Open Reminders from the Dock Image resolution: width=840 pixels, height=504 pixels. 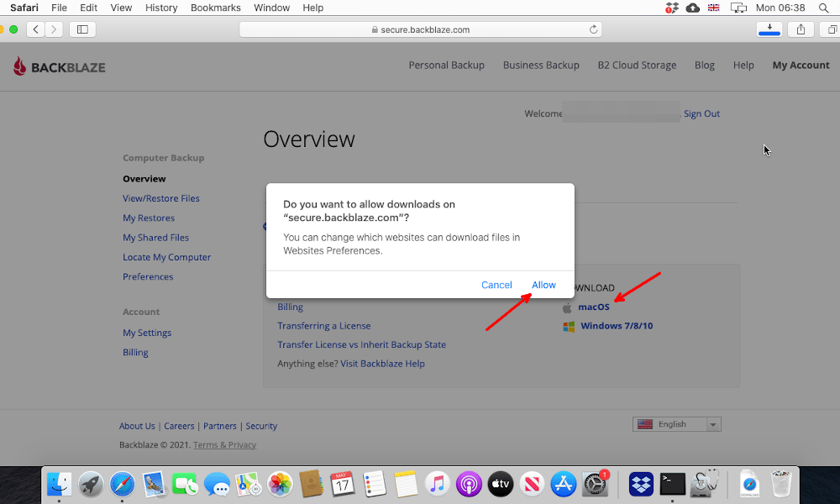coord(374,484)
